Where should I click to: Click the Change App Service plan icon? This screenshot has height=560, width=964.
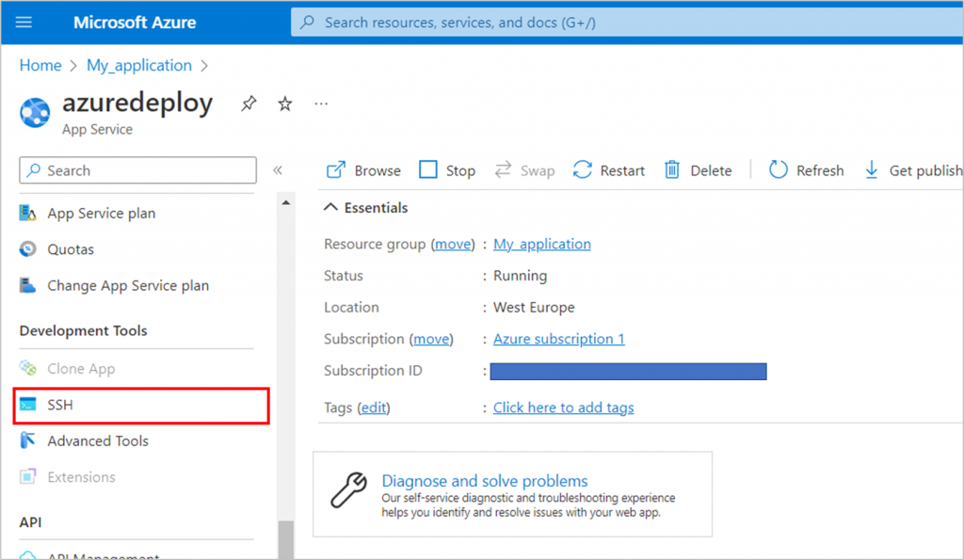(27, 285)
